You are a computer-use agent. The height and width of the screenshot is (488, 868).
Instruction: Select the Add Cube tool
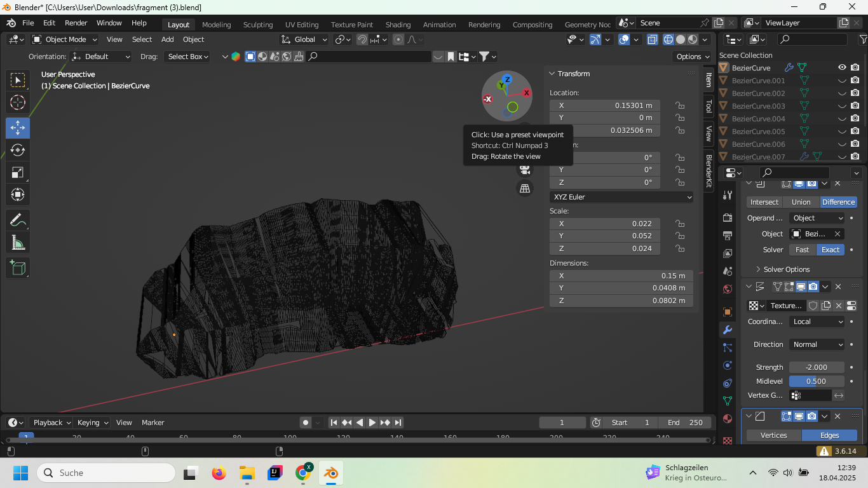[18, 268]
